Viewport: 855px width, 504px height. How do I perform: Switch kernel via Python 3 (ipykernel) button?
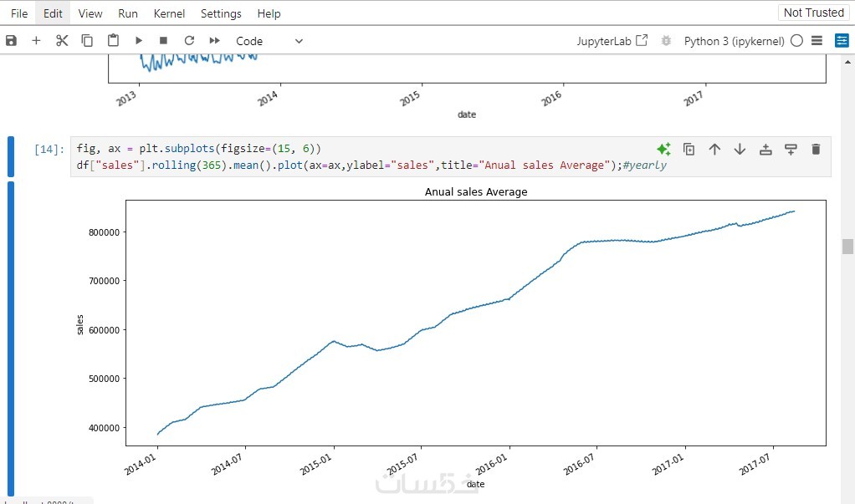[x=734, y=41]
